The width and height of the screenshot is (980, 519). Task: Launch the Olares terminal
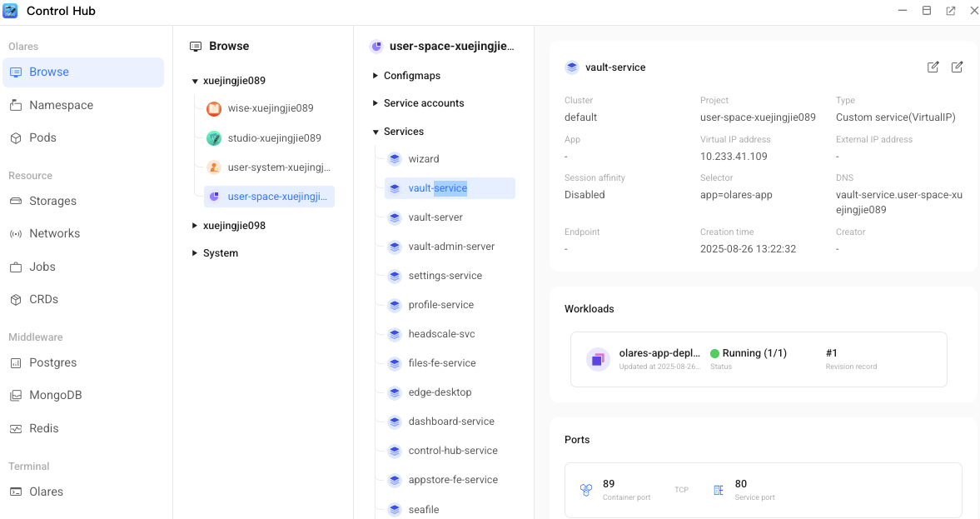46,492
